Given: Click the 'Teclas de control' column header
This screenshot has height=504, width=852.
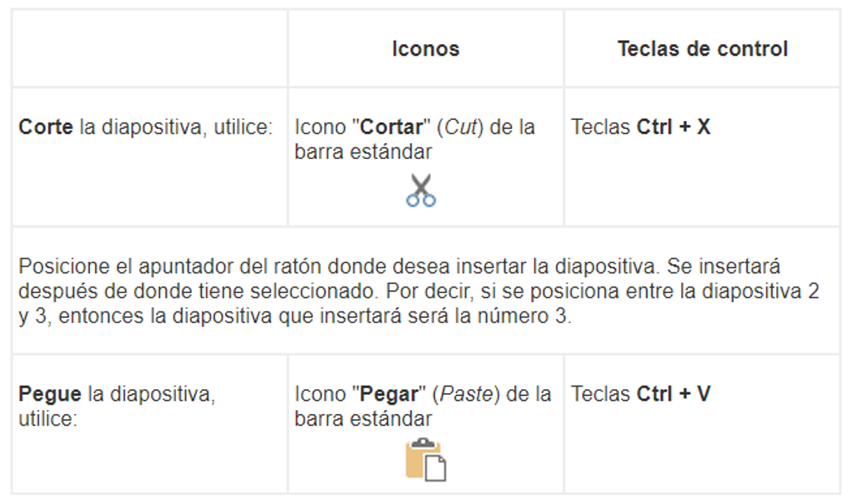Looking at the screenshot, I should click(x=702, y=49).
